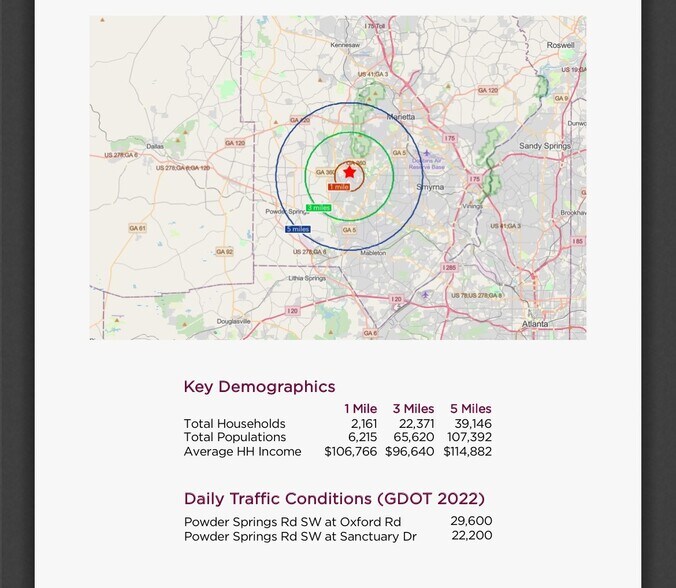Click the airplane icon near I 20
Image resolution: width=676 pixels, height=588 pixels.
coord(426,295)
